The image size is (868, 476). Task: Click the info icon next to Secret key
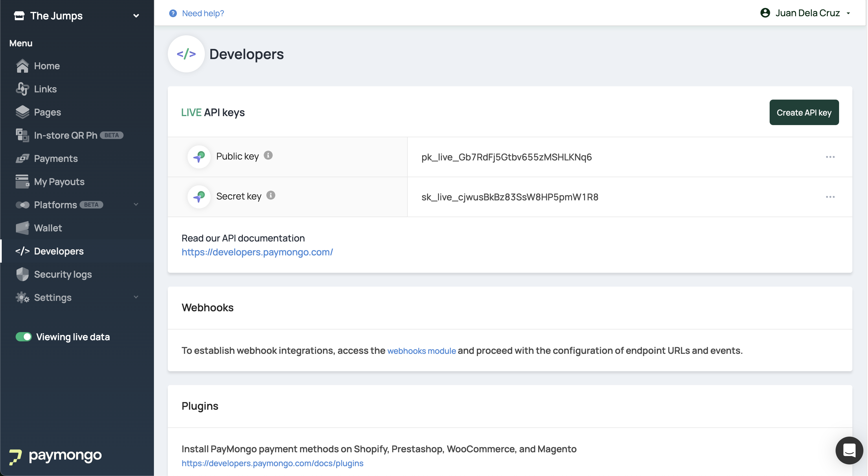click(271, 195)
